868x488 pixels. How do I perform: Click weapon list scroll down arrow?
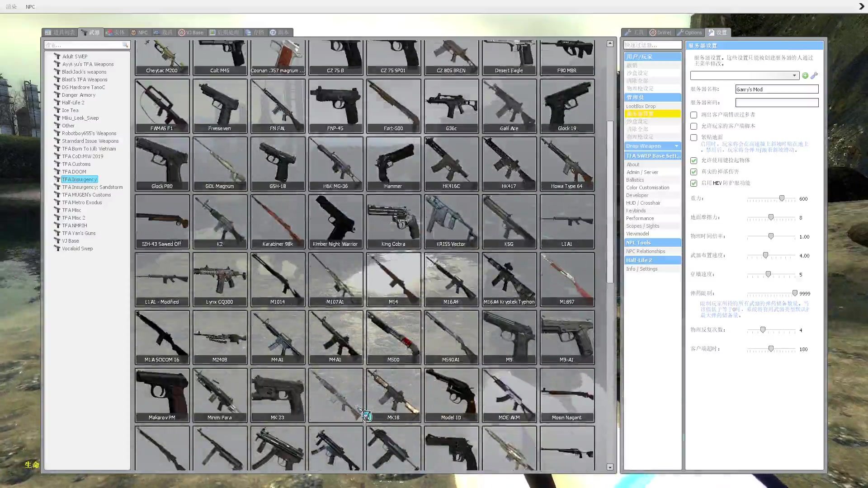tap(610, 467)
